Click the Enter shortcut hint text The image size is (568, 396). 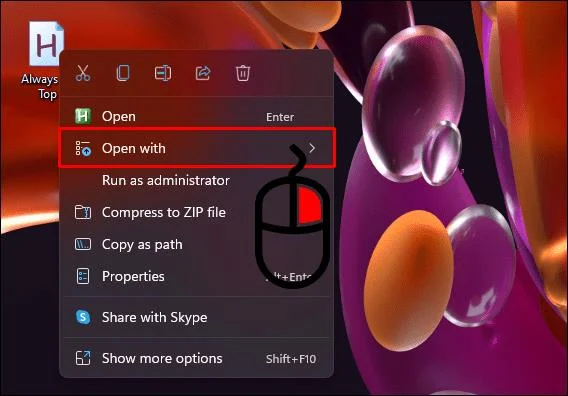pos(280,117)
